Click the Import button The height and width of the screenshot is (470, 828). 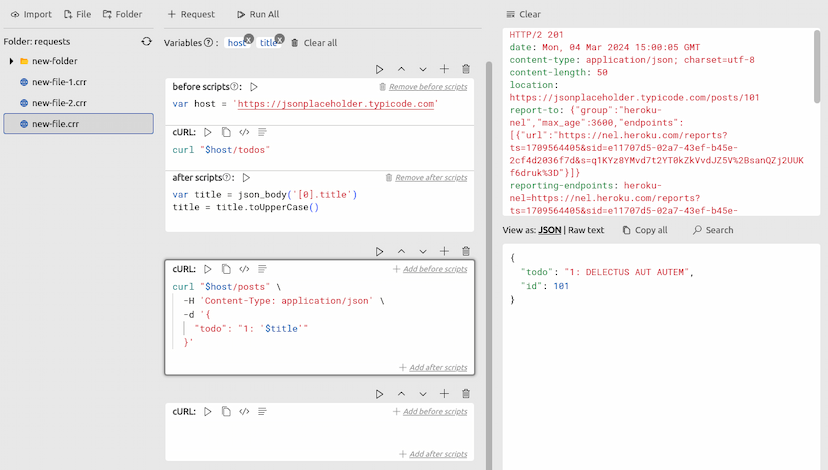pyautogui.click(x=31, y=14)
